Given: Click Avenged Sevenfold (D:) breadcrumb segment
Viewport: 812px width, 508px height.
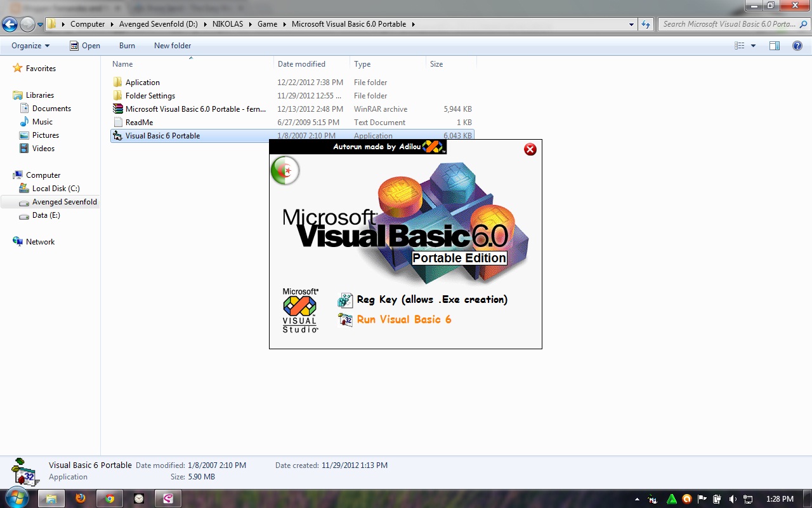Looking at the screenshot, I should pyautogui.click(x=159, y=24).
